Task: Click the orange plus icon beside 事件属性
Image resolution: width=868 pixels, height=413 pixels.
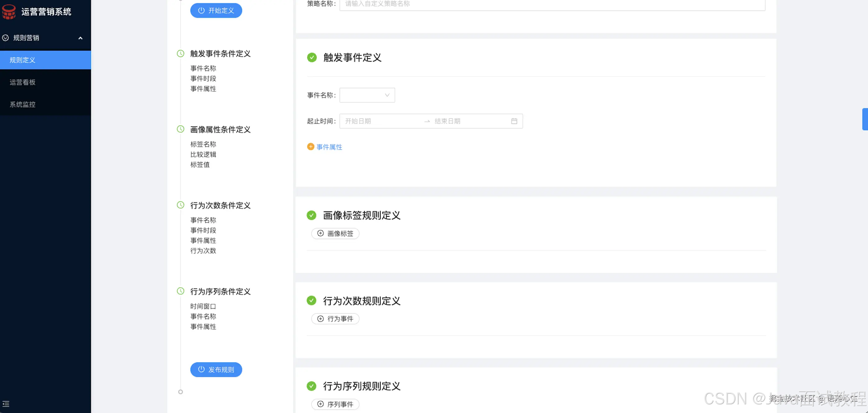Action: click(x=310, y=147)
